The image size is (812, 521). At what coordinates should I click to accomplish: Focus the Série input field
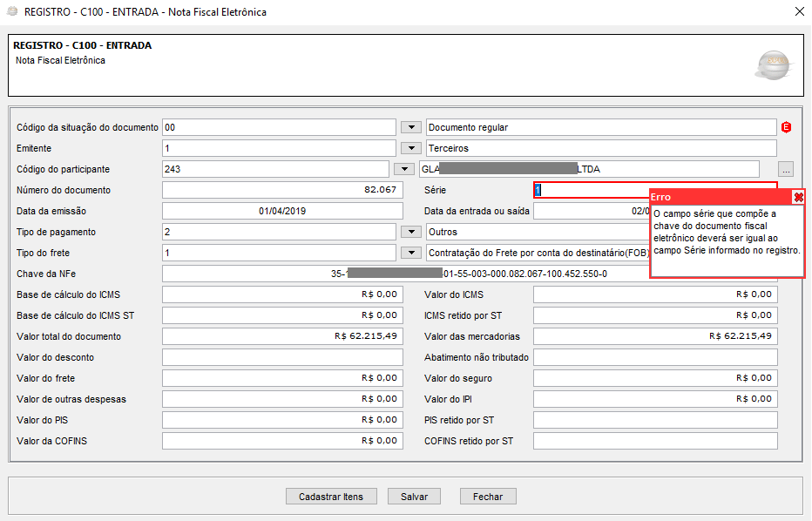click(x=592, y=190)
